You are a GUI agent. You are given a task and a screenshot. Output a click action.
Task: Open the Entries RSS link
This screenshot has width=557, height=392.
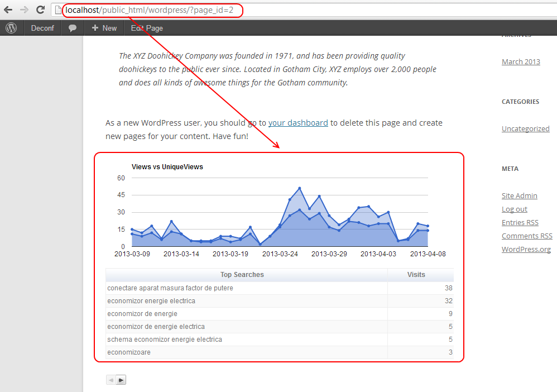pyautogui.click(x=520, y=222)
